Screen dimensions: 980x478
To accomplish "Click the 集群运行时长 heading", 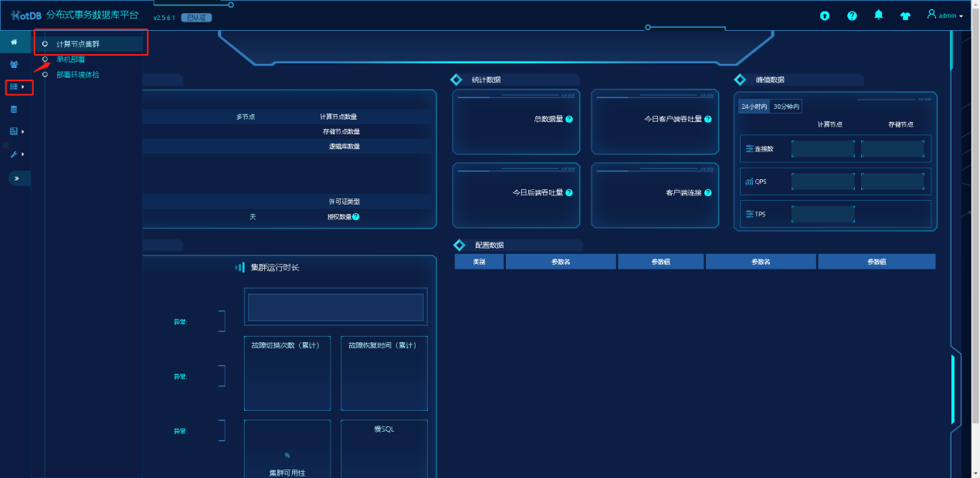I will [275, 267].
